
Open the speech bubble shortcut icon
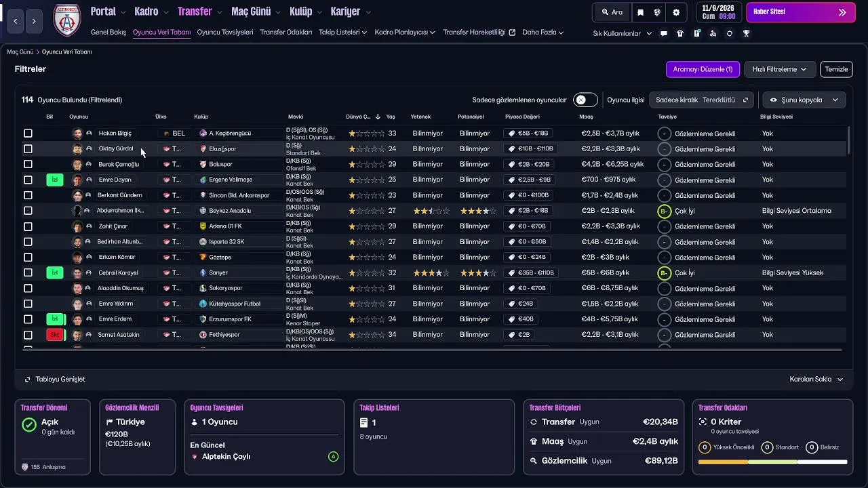click(664, 33)
